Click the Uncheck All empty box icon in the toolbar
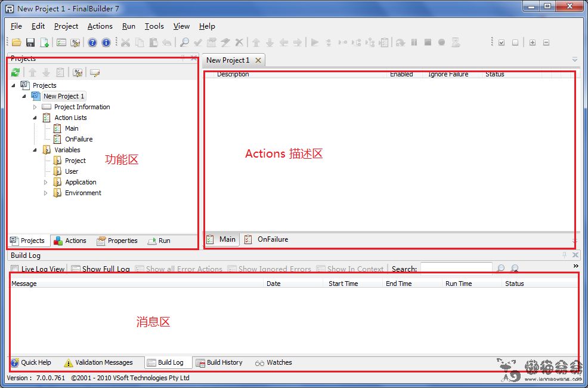588x388 pixels. [515, 42]
